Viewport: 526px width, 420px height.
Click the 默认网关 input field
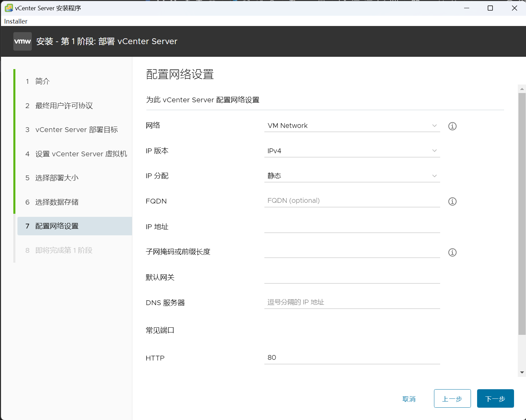(x=352, y=277)
